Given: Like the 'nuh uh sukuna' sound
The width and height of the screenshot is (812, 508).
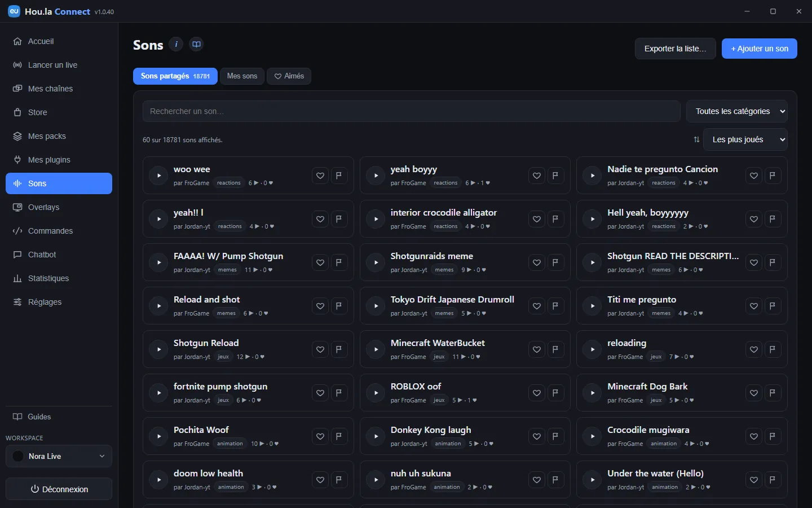Looking at the screenshot, I should (537, 480).
